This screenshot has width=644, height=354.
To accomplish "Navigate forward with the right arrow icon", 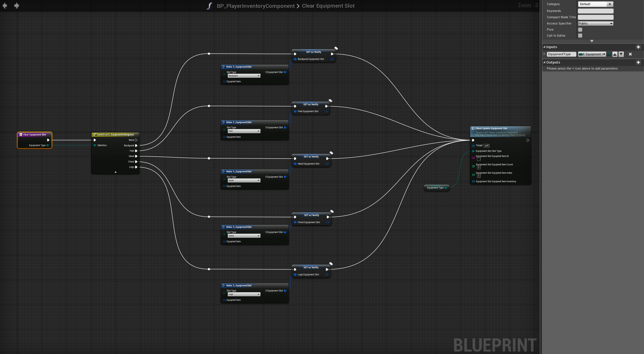I will tap(17, 6).
